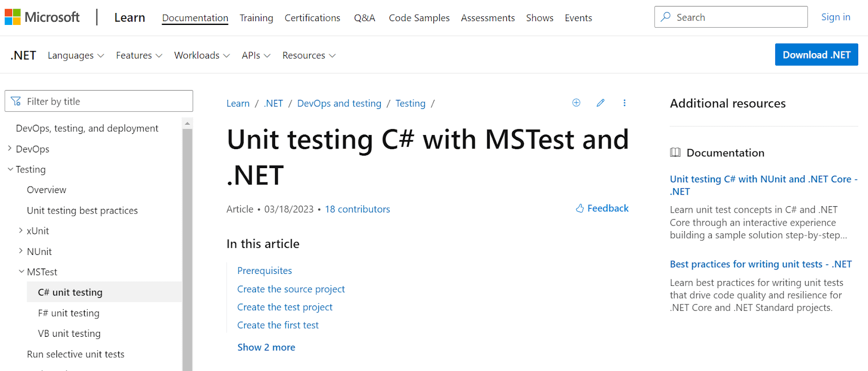The width and height of the screenshot is (868, 371).
Task: Open the Languages dropdown
Action: 75,55
